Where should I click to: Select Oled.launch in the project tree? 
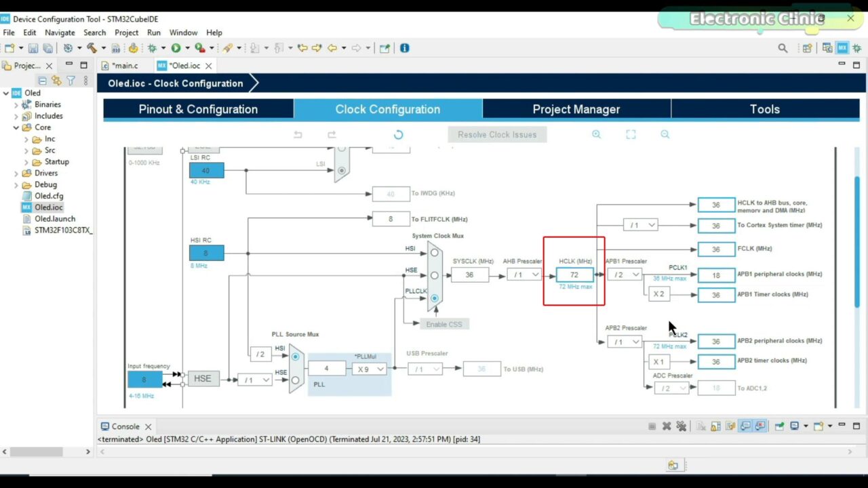pyautogui.click(x=55, y=219)
